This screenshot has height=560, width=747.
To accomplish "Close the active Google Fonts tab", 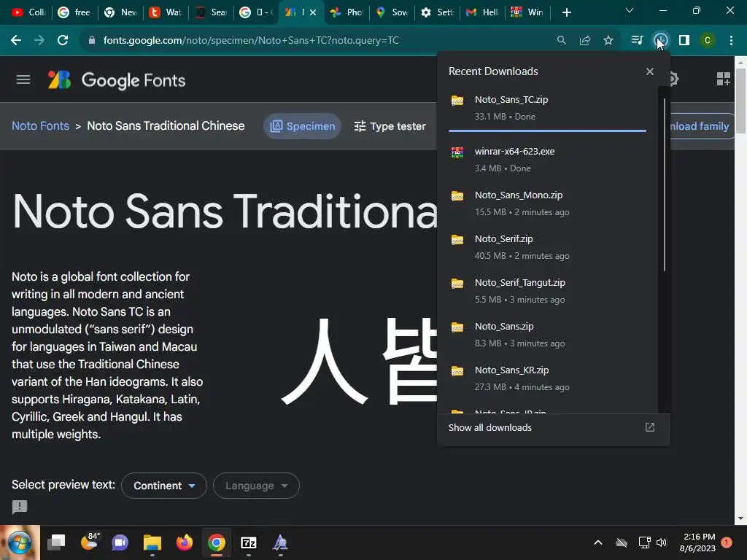I will [313, 12].
